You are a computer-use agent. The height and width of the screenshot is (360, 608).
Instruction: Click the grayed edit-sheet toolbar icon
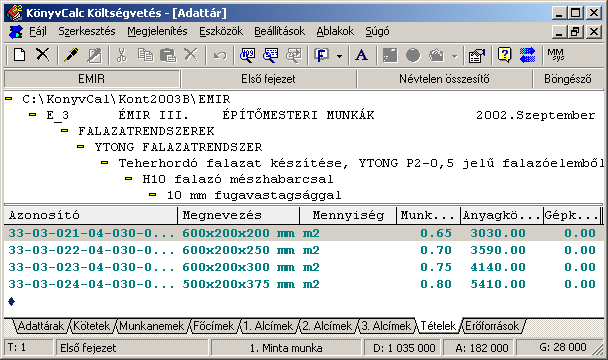(94, 55)
